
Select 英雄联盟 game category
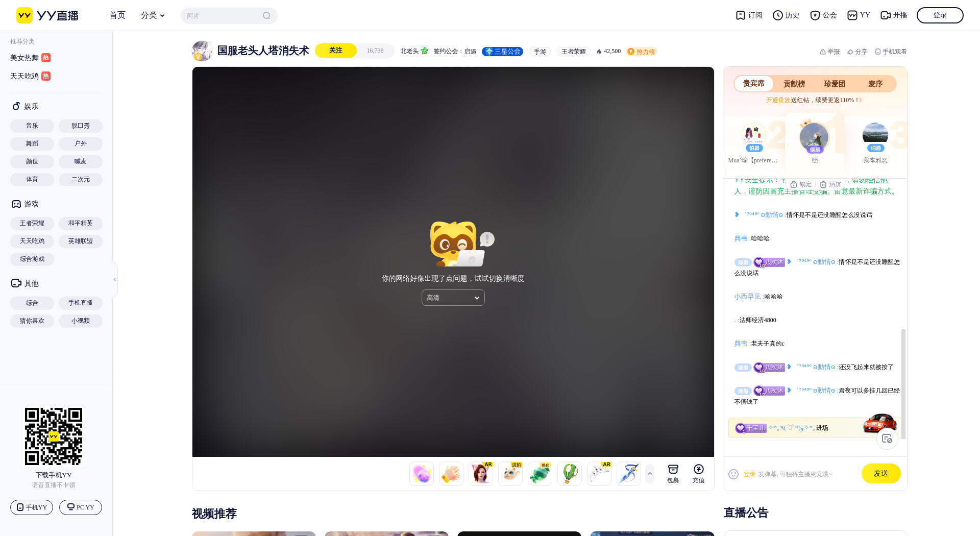[81, 241]
